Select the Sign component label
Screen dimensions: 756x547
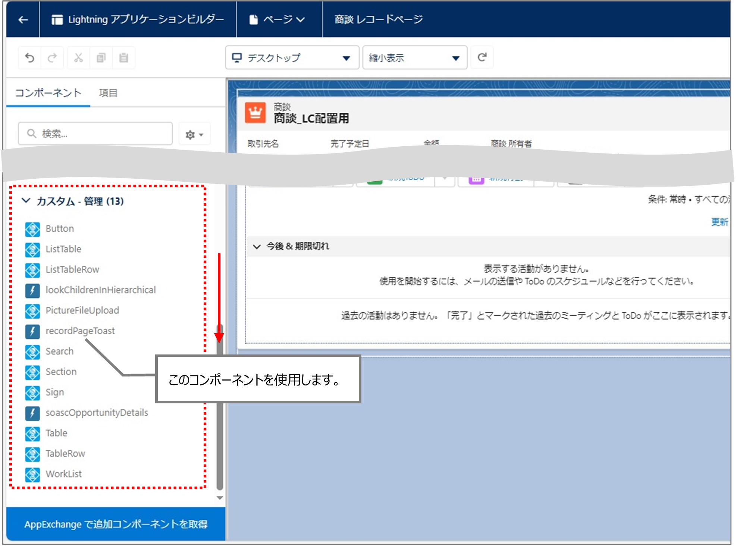pos(55,393)
